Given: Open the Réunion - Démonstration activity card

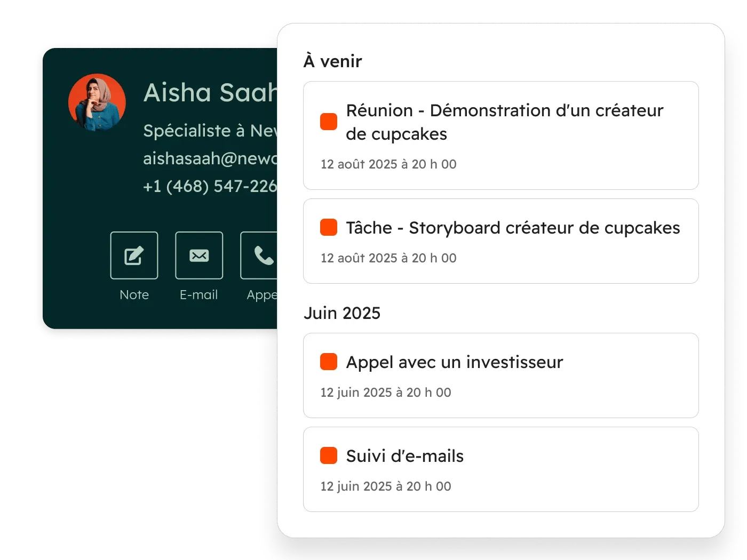Looking at the screenshot, I should (500, 136).
